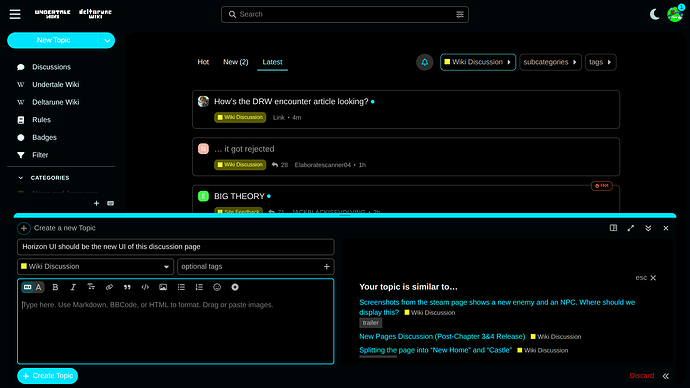Open user profile avatar menu
The image size is (690, 388).
pyautogui.click(x=675, y=14)
